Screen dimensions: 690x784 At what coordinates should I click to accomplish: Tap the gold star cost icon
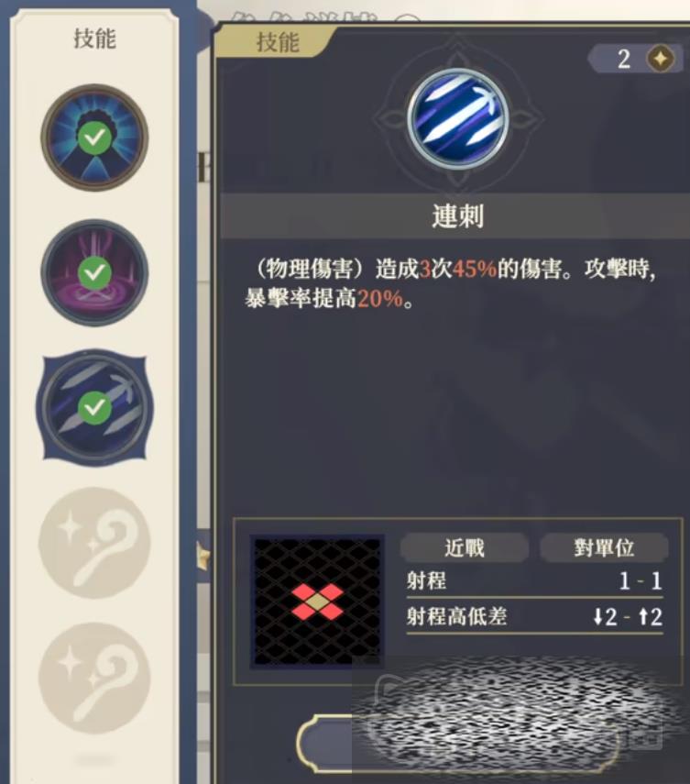tap(660, 59)
